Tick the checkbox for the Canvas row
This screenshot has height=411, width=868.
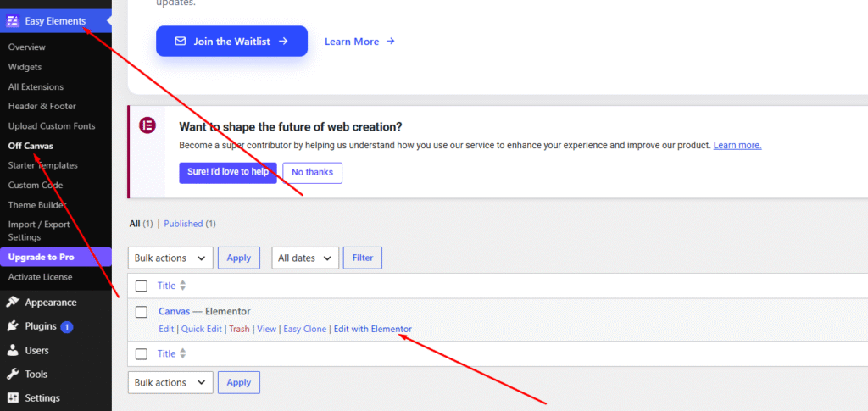click(142, 312)
